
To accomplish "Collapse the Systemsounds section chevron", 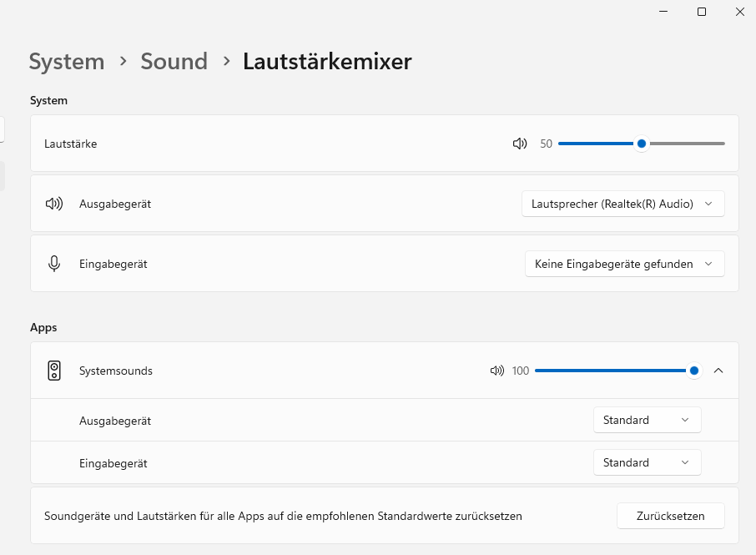I will (718, 371).
